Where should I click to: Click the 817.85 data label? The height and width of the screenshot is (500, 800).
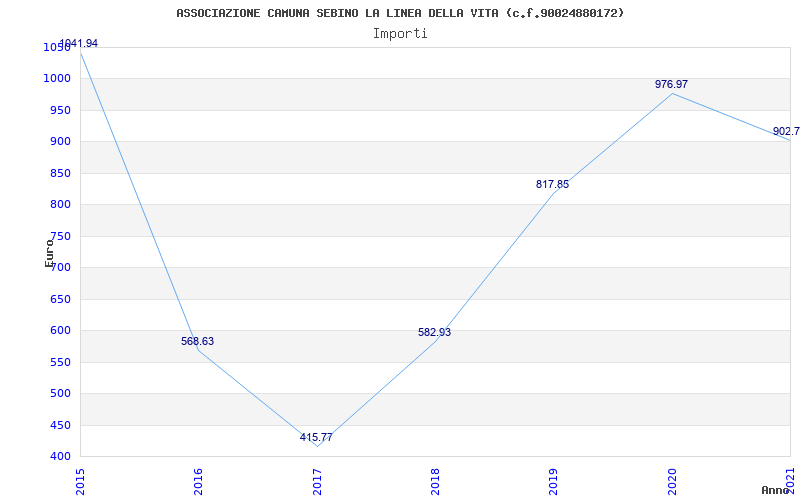(x=552, y=184)
